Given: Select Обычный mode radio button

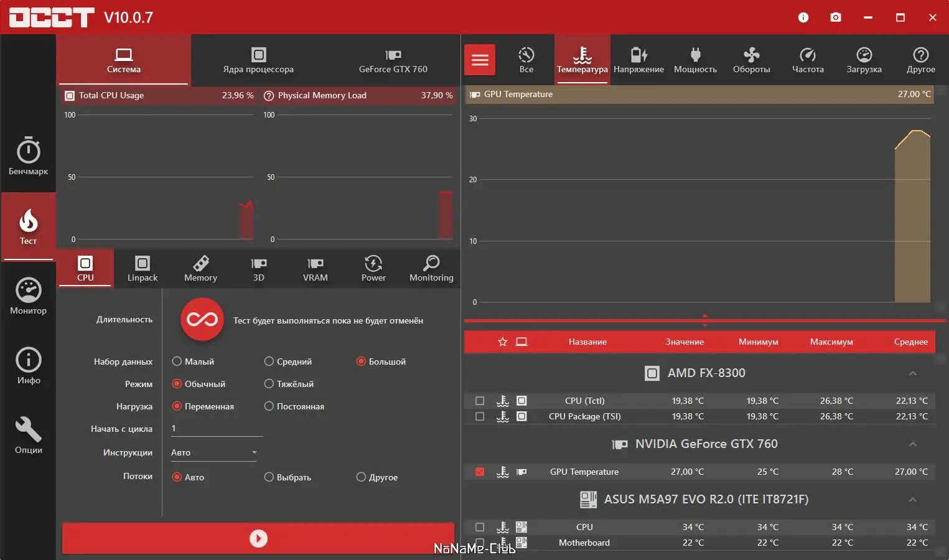Looking at the screenshot, I should (199, 384).
